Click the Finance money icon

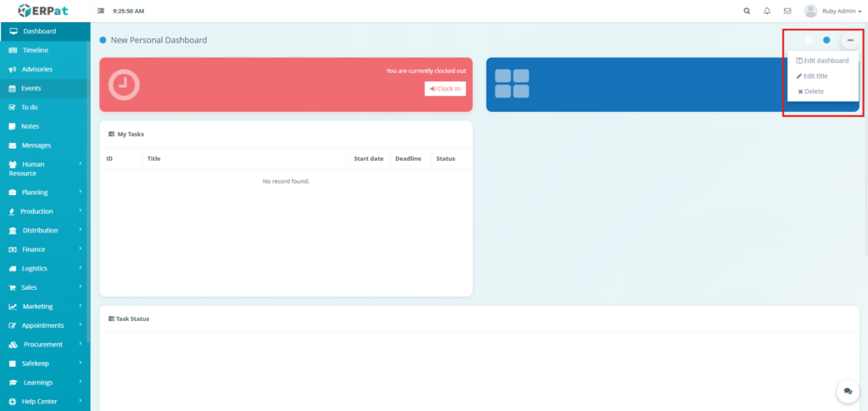pyautogui.click(x=13, y=249)
